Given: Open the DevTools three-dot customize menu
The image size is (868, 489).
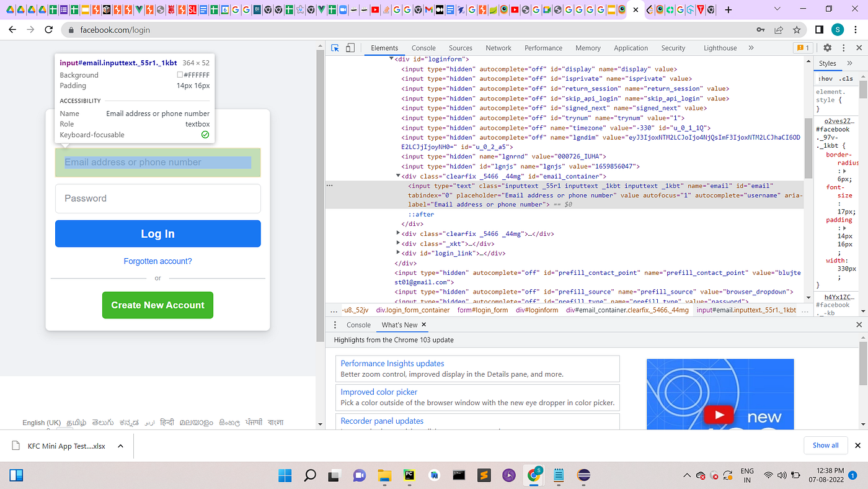Looking at the screenshot, I should click(844, 47).
